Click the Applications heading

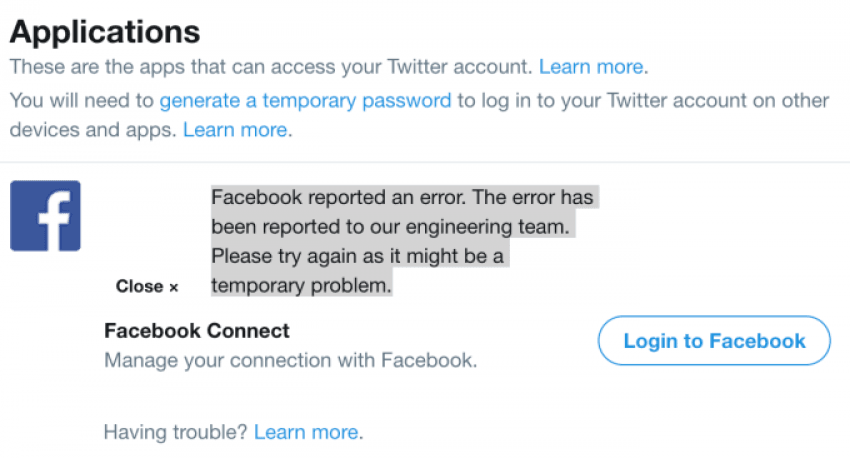point(105,31)
